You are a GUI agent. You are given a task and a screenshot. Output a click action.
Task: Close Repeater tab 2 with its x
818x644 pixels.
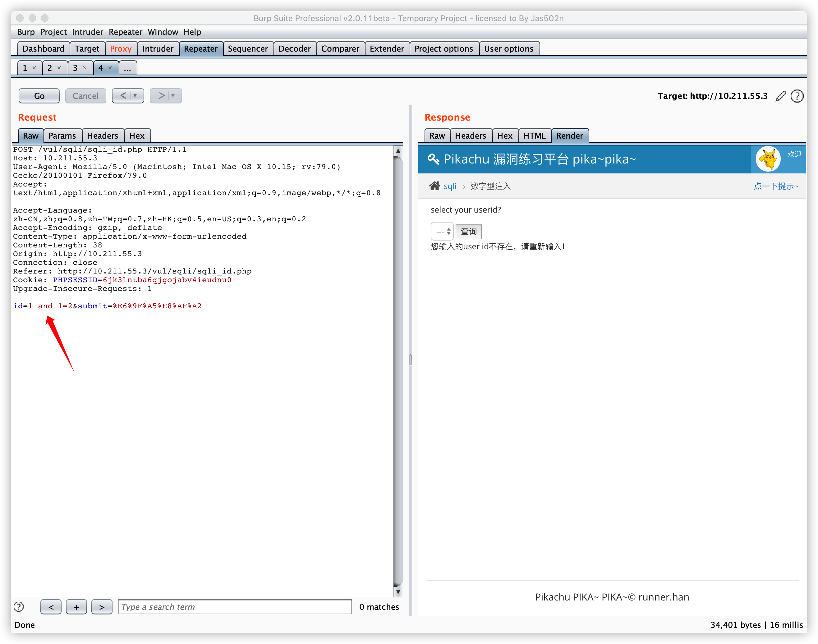[x=59, y=68]
